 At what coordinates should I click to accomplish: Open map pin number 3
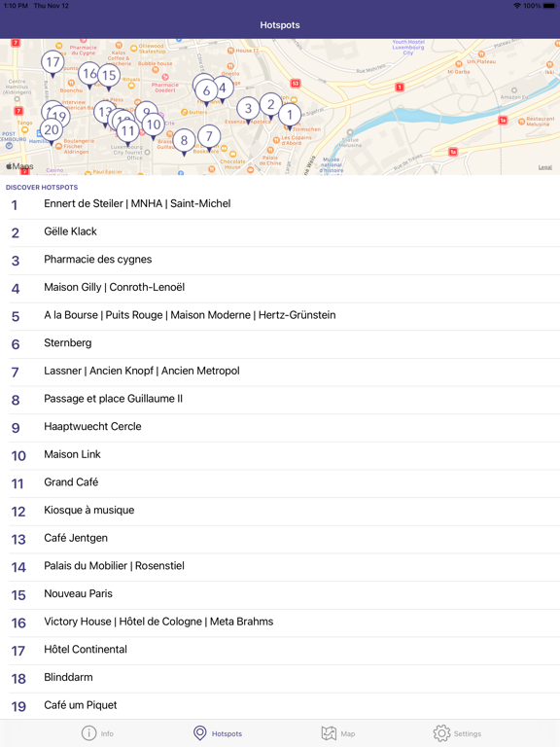[x=248, y=109]
